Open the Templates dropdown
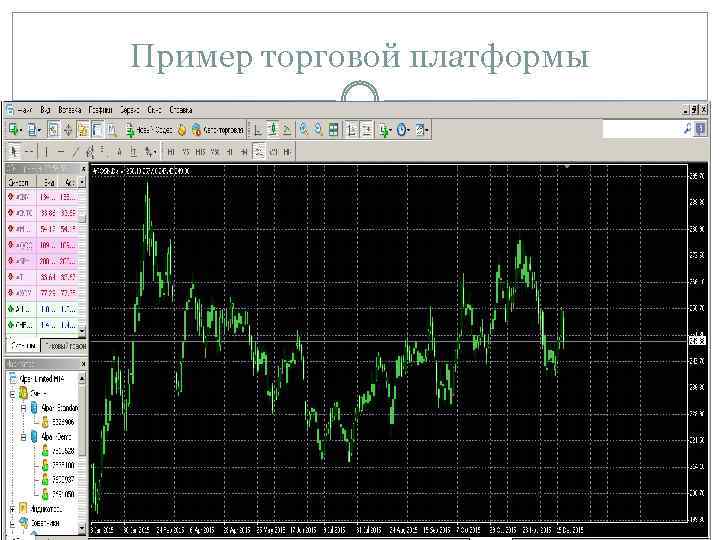Viewport: 720px width, 540px height. click(x=422, y=130)
